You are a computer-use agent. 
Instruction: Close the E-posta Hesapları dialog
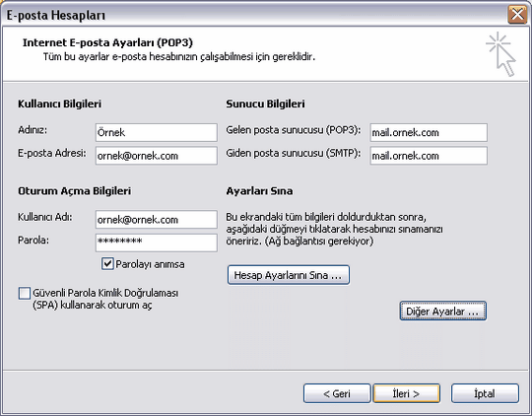[517, 15]
